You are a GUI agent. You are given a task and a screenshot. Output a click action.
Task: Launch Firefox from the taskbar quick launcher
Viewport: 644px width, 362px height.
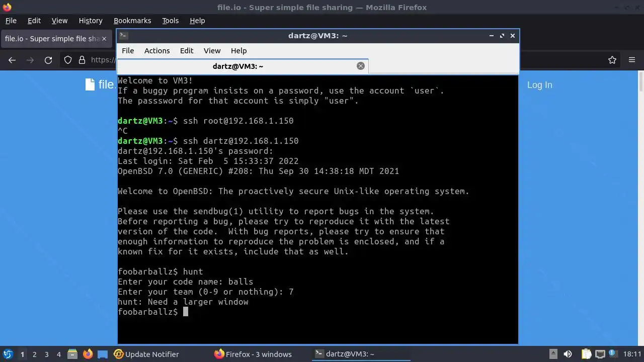click(x=88, y=354)
